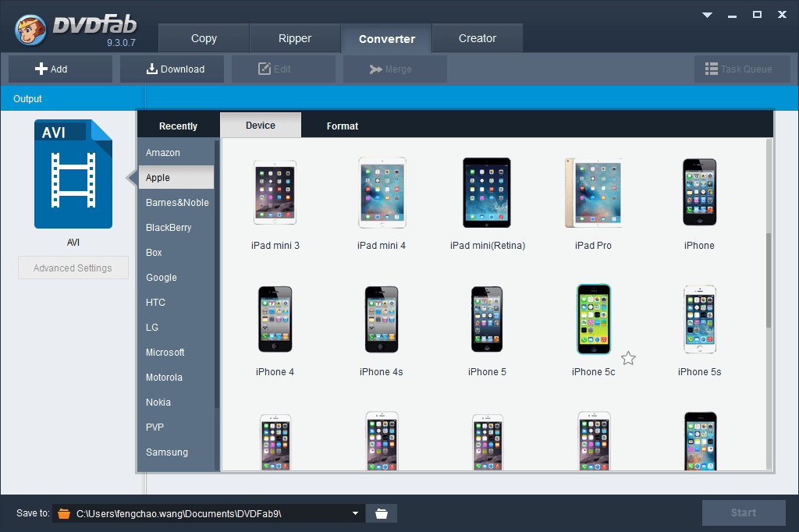Click the brand list scrollbar
The height and width of the screenshot is (532, 799).
tap(217, 274)
